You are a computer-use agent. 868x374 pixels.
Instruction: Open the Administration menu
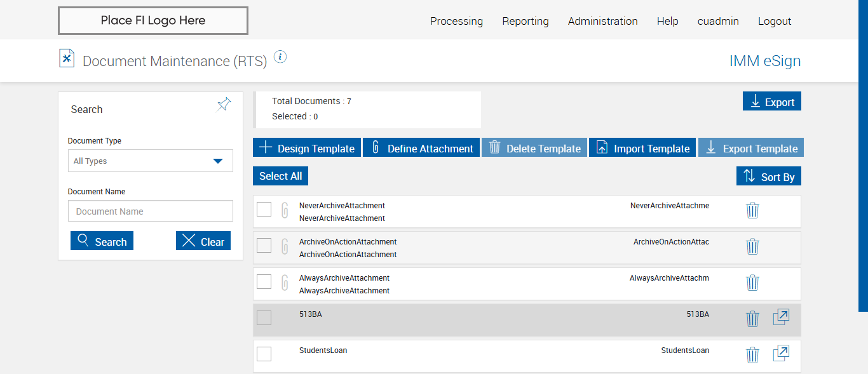[x=602, y=21]
